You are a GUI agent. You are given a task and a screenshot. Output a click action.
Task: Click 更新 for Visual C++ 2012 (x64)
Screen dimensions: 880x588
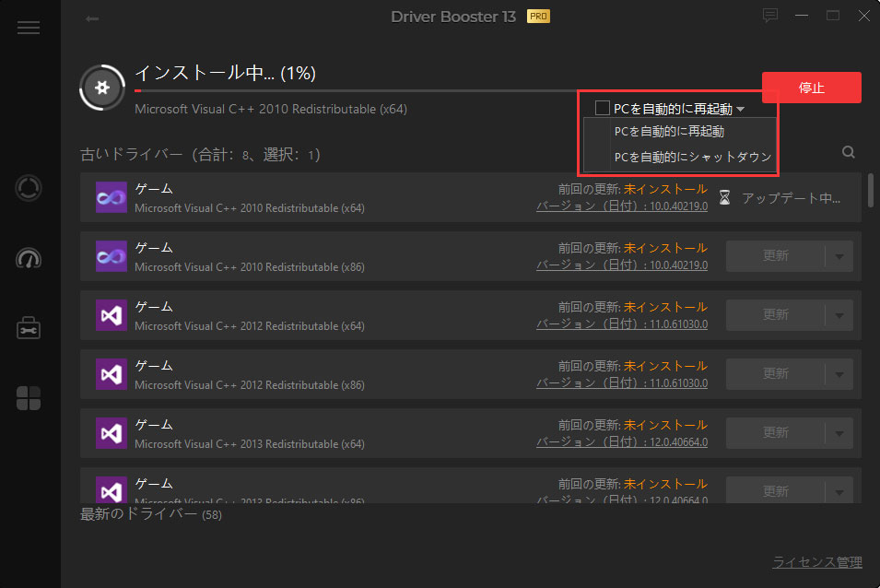(x=776, y=315)
